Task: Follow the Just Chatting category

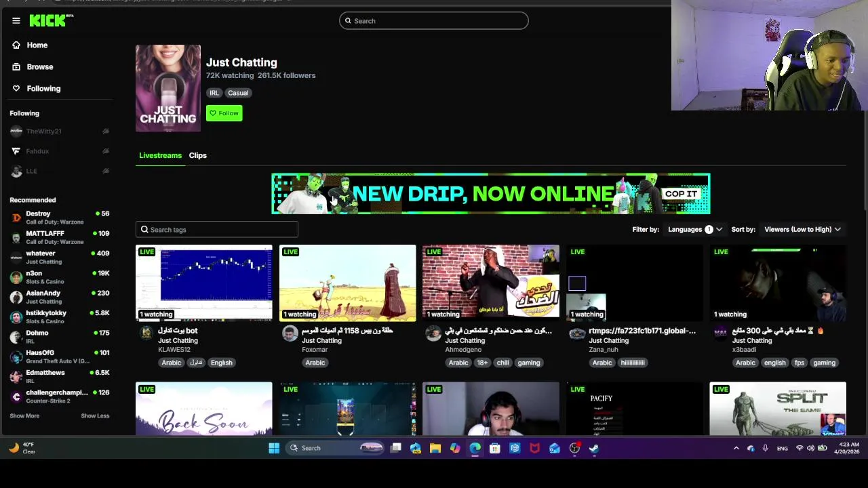Action: point(224,113)
